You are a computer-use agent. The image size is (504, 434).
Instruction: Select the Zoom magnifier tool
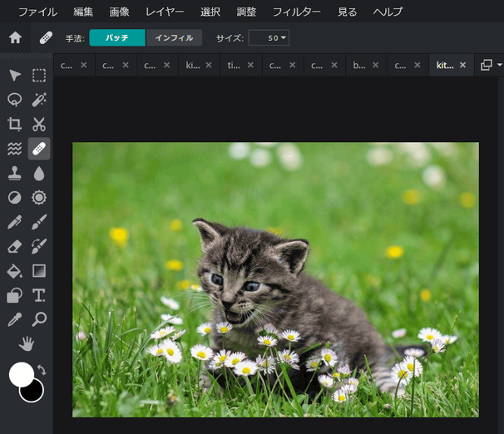(39, 319)
